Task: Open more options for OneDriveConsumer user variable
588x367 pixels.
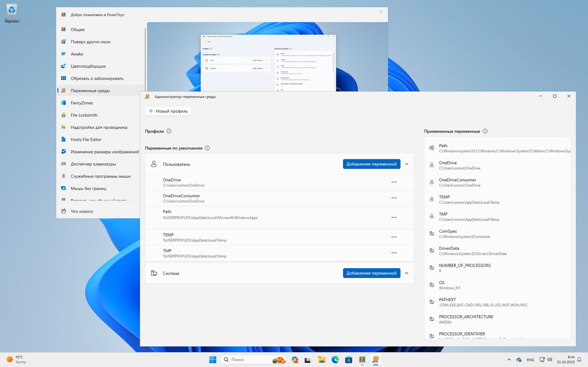Action: tap(394, 198)
